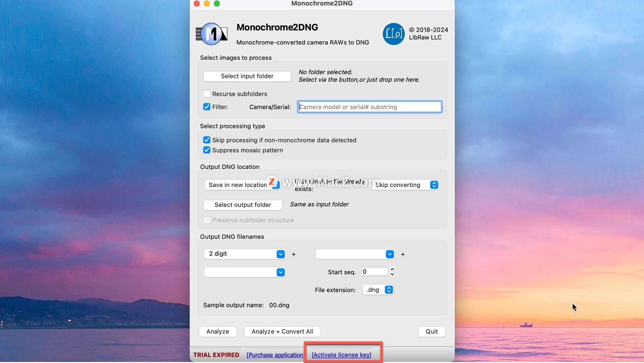
Task: Open the Activate license key link
Action: pyautogui.click(x=341, y=355)
